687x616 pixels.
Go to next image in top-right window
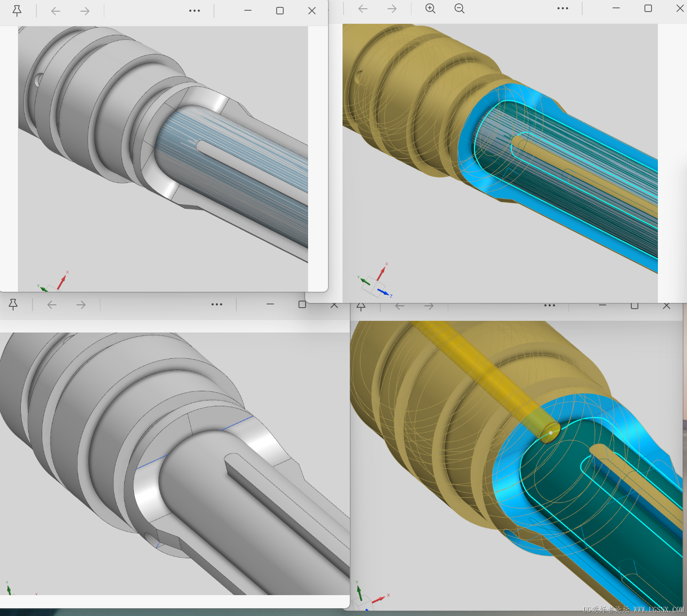(392, 9)
